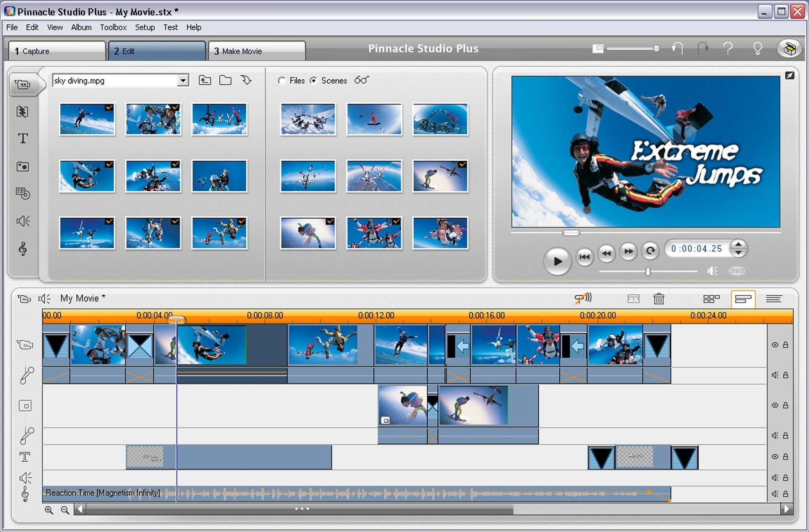Switch to the 1 Capture tab

[x=57, y=51]
